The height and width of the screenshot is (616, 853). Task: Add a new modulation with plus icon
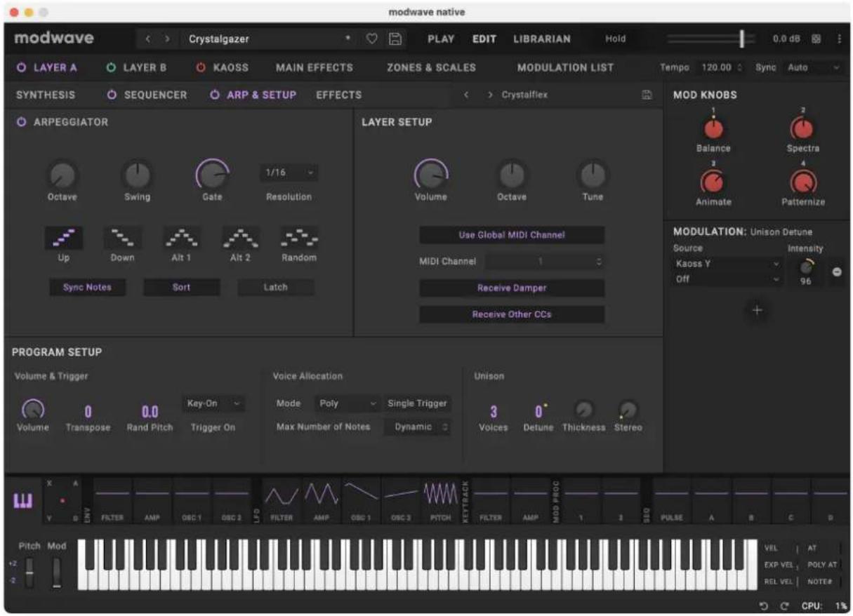tap(757, 311)
